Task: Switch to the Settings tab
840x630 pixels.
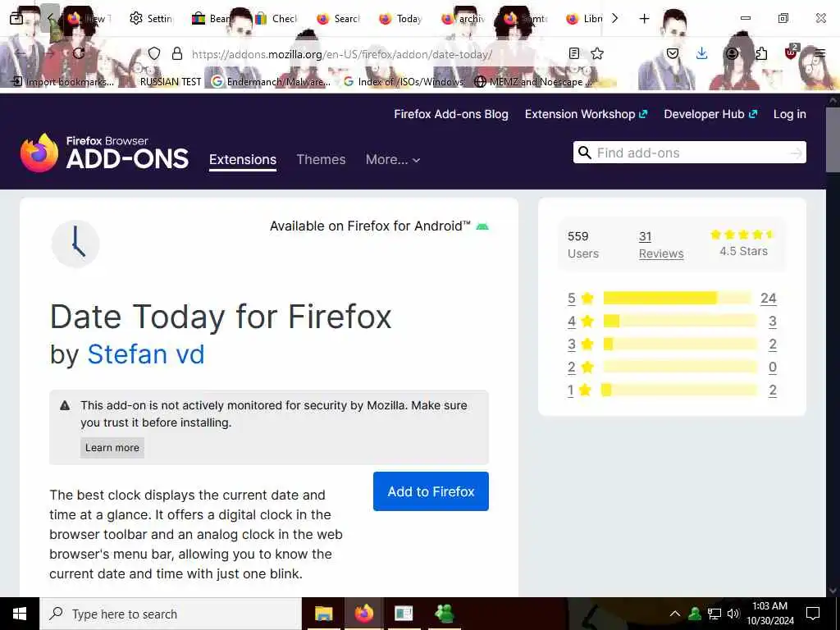Action: (151, 19)
